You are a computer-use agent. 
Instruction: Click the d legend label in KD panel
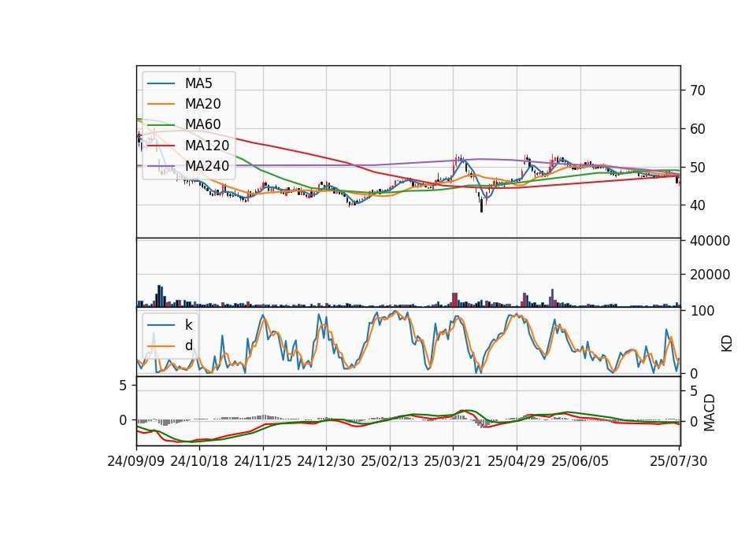189,345
